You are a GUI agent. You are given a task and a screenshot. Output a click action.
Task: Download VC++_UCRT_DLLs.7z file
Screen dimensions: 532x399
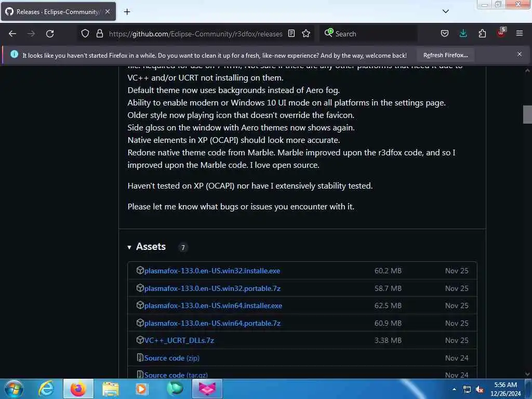tap(179, 340)
